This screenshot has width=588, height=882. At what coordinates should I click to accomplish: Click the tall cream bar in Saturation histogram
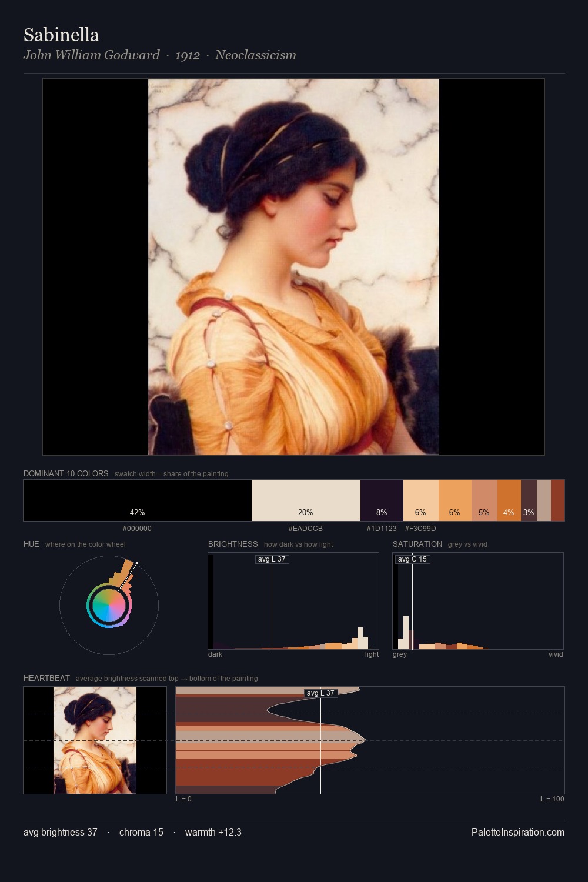tap(406, 633)
